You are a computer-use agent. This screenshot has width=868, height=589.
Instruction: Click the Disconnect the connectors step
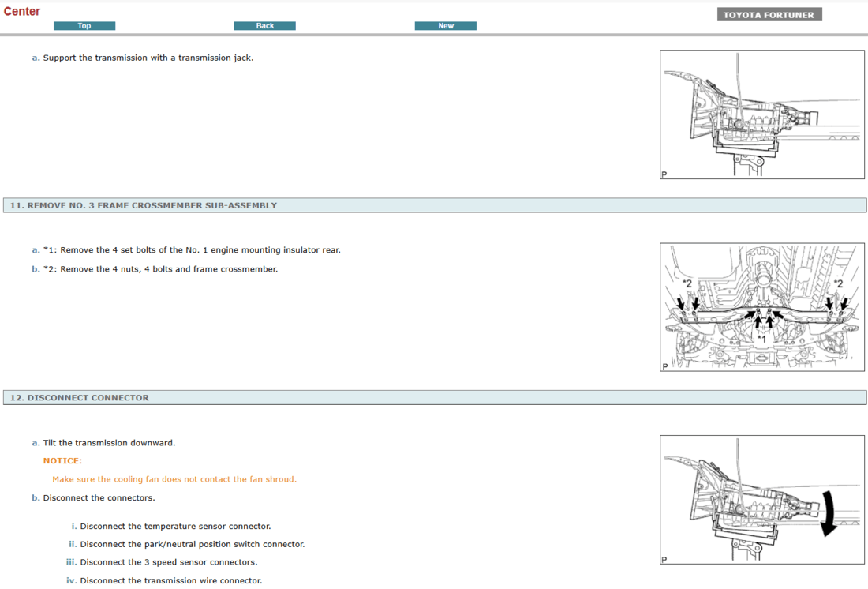(99, 498)
